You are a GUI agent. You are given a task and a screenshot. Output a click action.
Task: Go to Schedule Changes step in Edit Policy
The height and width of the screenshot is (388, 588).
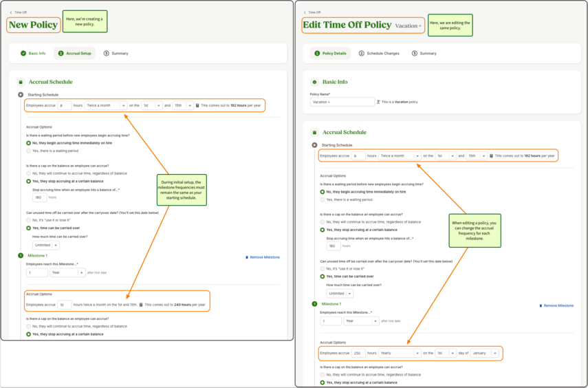click(x=379, y=53)
